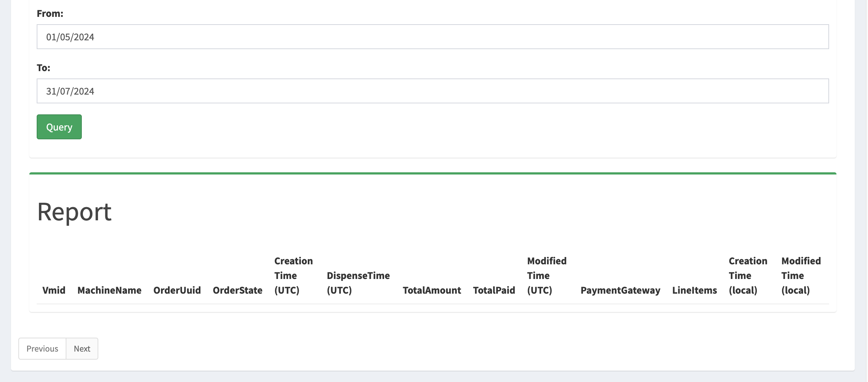
Task: Select the Modified Time (UTC) column header
Action: [x=547, y=276]
